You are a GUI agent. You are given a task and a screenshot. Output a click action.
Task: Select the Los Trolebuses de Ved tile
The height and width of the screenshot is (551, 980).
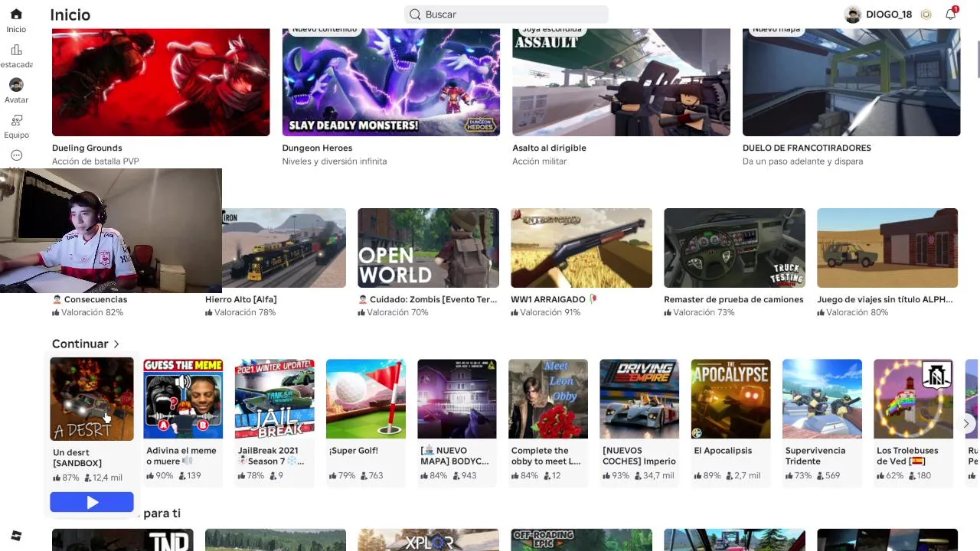point(913,399)
